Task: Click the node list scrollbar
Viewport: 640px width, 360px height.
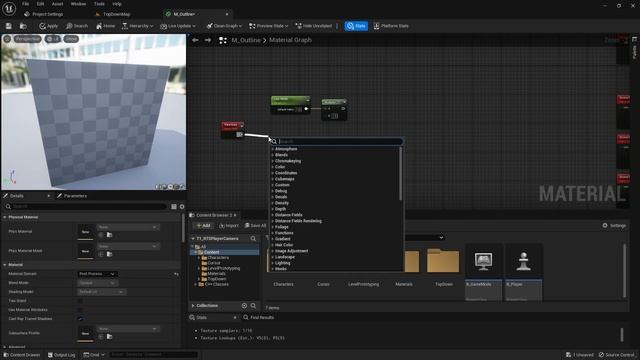Action: tap(400, 173)
